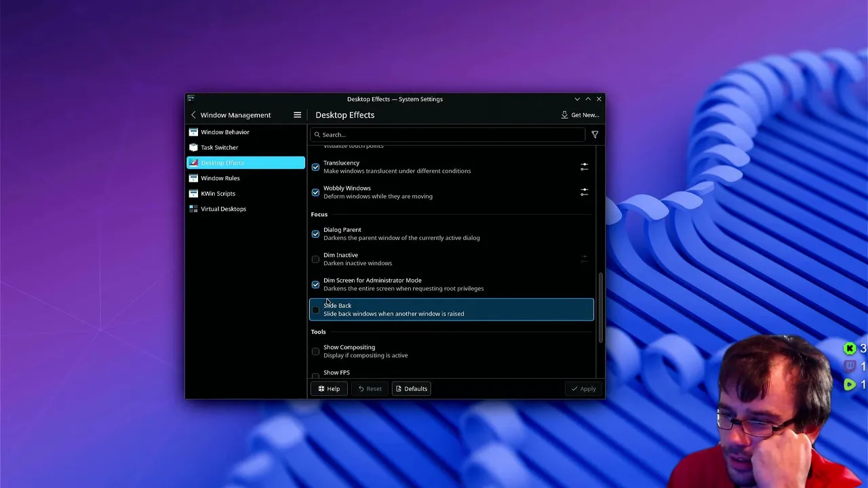Click the Get New download icon
This screenshot has height=488, width=868.
(564, 115)
